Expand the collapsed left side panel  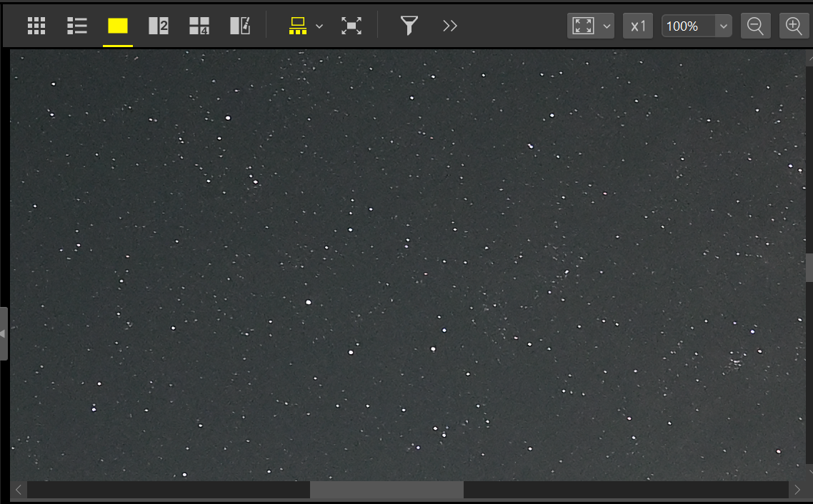coord(4,333)
